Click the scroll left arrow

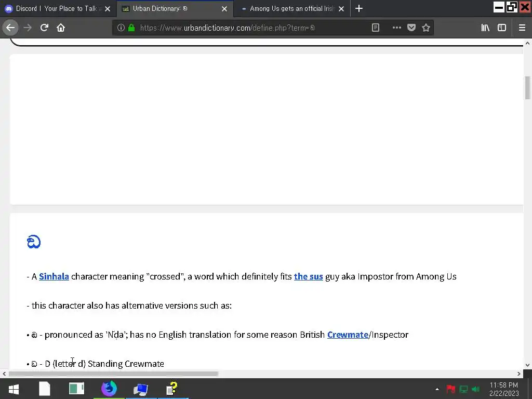(x=4, y=374)
